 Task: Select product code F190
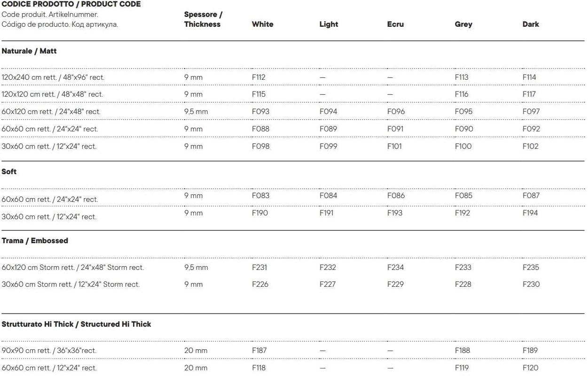point(260,213)
